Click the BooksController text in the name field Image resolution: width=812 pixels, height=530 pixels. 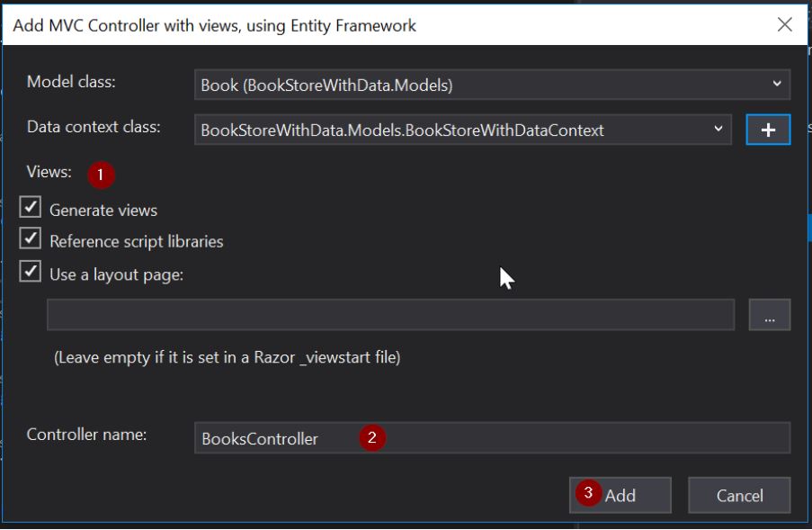pos(260,439)
